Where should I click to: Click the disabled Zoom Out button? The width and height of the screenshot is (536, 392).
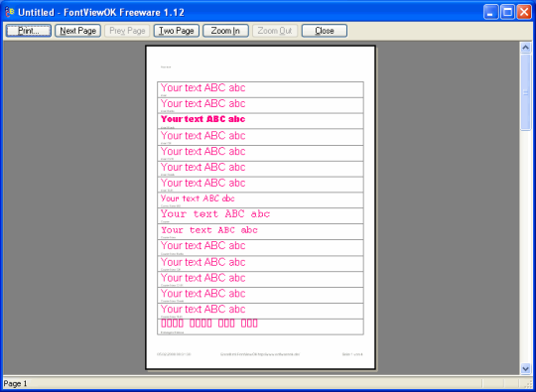tap(275, 31)
